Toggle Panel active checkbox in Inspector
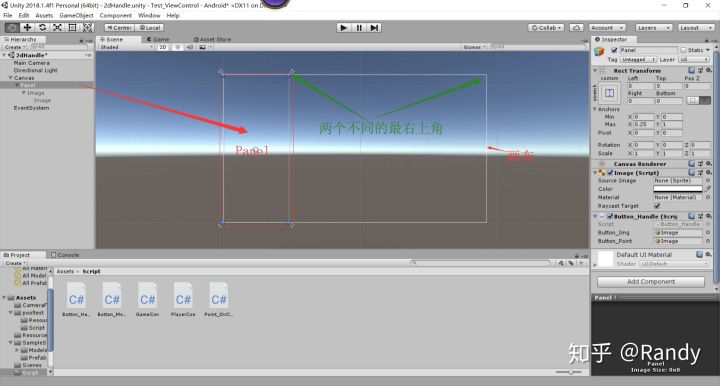The image size is (720, 386). point(614,50)
